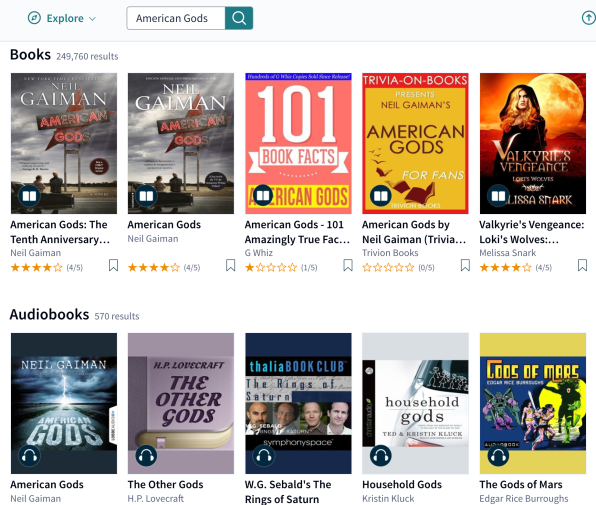Click author H.P. Lovecraft

[x=155, y=499]
